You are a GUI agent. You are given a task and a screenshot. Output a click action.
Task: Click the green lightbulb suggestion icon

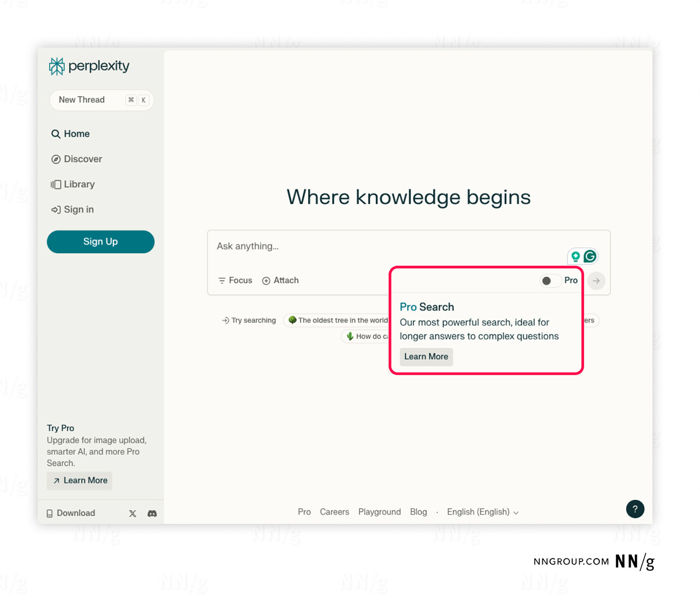point(576,256)
